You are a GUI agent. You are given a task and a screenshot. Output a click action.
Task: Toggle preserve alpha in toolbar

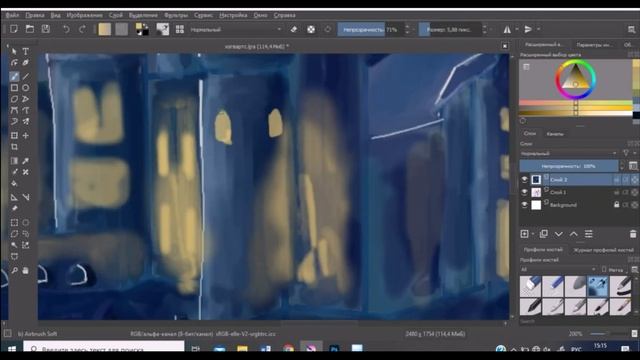click(x=311, y=29)
